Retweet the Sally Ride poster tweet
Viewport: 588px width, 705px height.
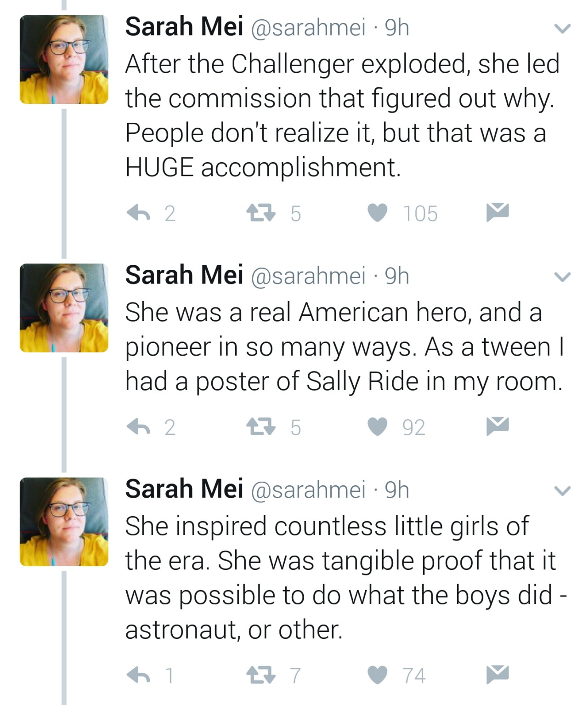261,427
